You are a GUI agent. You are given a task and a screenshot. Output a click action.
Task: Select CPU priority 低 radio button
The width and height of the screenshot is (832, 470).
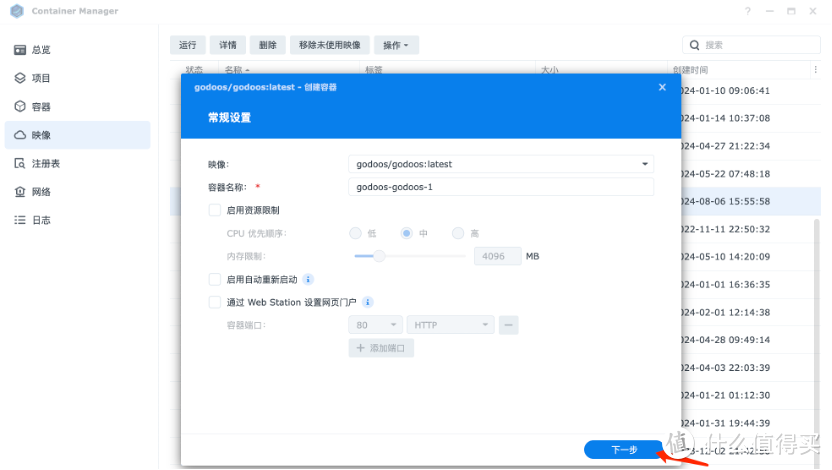click(355, 233)
